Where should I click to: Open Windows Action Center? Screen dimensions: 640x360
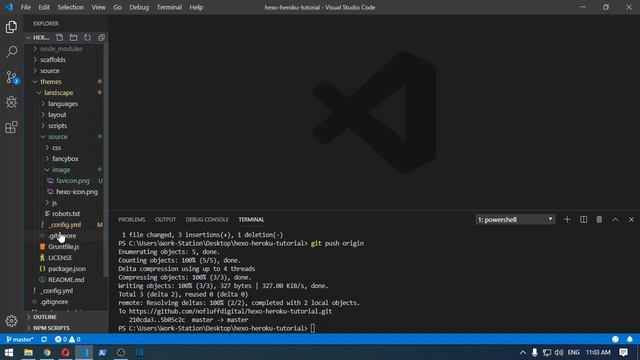(623, 352)
